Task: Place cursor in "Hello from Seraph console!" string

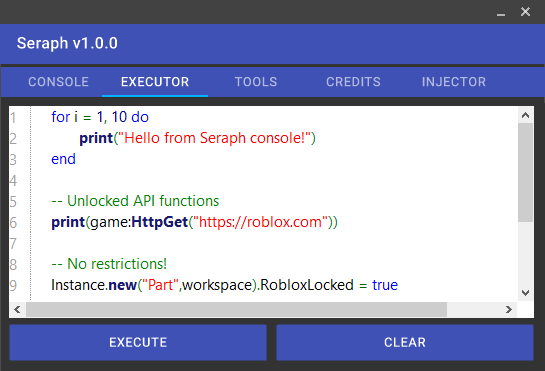Action: [x=214, y=138]
